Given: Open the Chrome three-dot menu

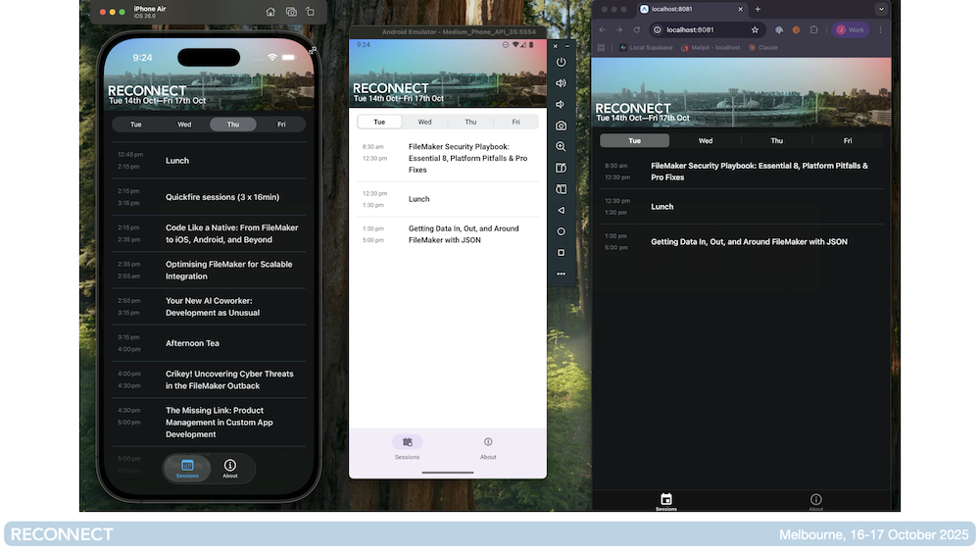Looking at the screenshot, I should [x=881, y=30].
